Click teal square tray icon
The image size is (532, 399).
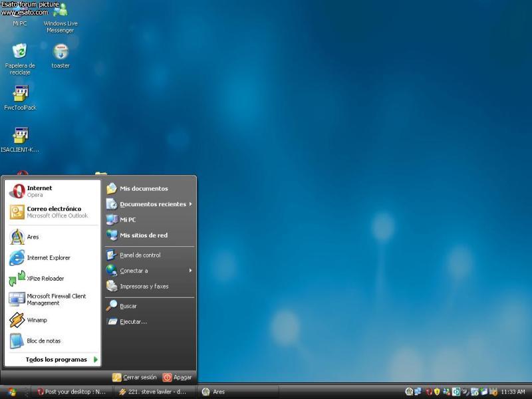[456, 392]
